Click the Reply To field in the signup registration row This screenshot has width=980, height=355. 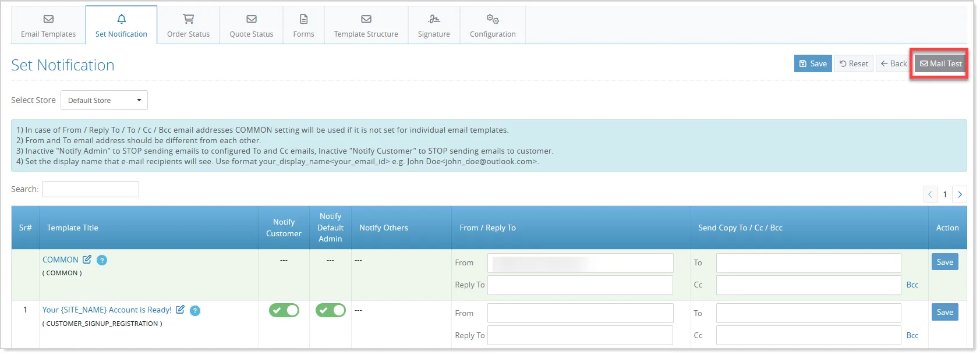click(581, 335)
